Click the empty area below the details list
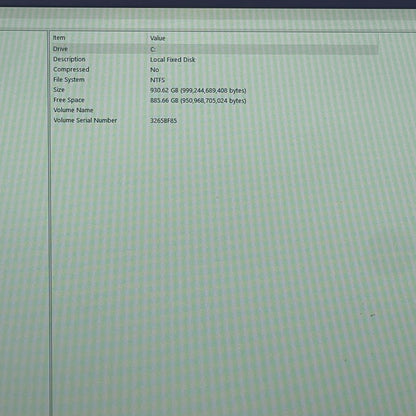Screen dimensions: 416x416 click(230, 267)
